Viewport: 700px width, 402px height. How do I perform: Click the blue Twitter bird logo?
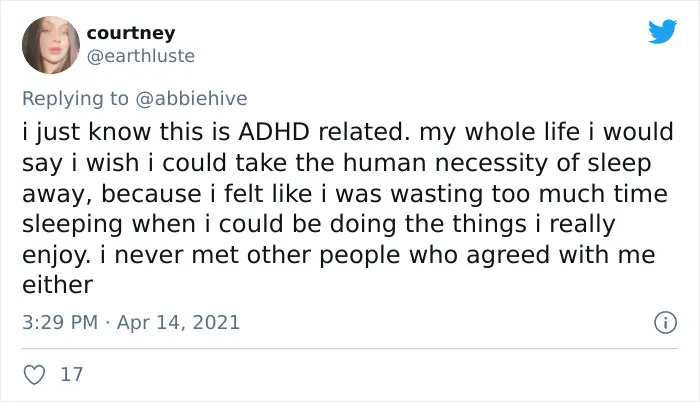662,31
